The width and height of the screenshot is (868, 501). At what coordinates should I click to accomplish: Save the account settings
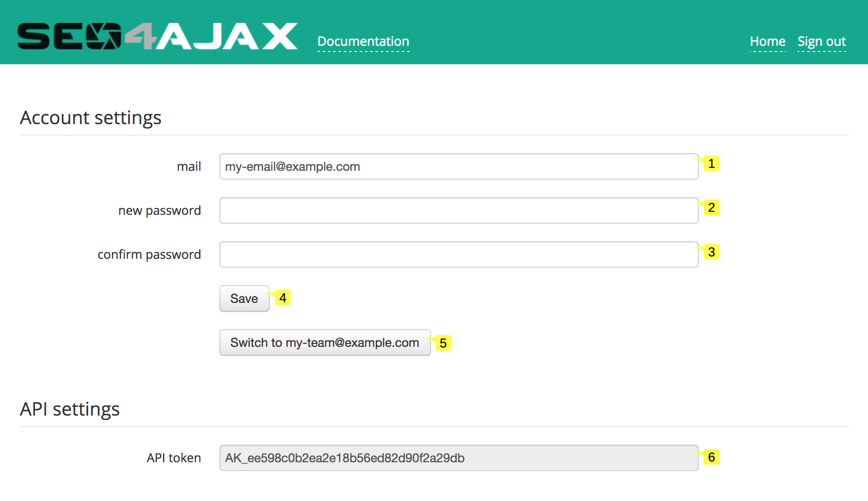(x=244, y=298)
